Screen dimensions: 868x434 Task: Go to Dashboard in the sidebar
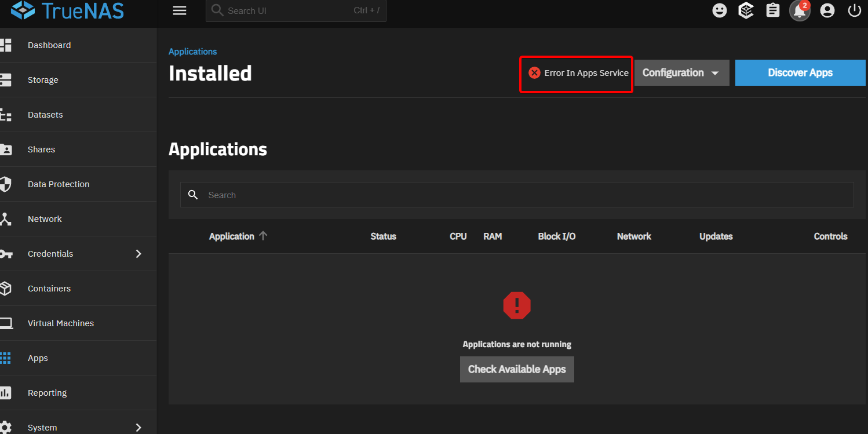(x=49, y=45)
